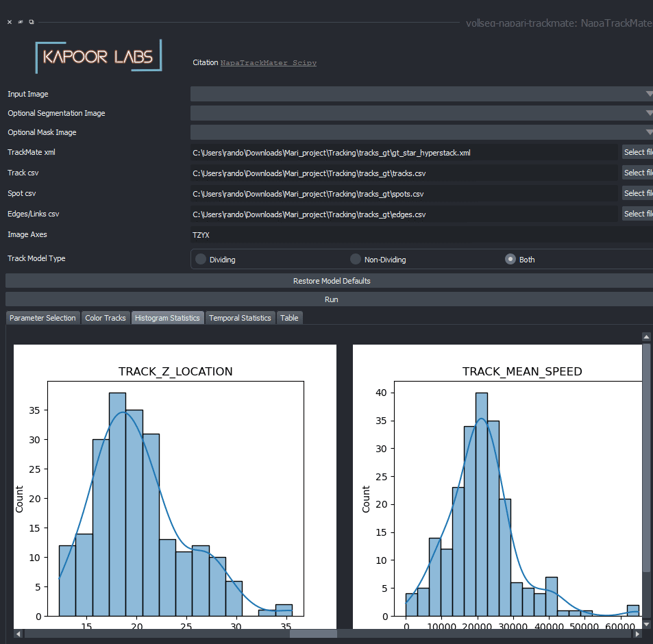
Task: Choose Both as track model type
Action: click(x=510, y=259)
